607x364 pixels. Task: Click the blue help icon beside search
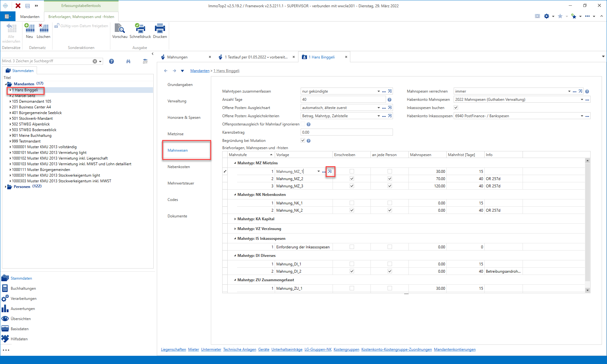point(111,61)
